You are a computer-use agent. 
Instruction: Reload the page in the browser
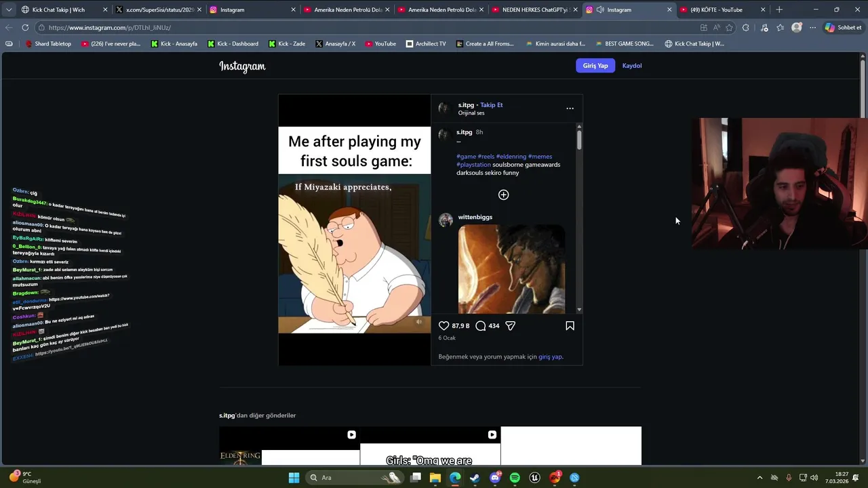click(25, 28)
